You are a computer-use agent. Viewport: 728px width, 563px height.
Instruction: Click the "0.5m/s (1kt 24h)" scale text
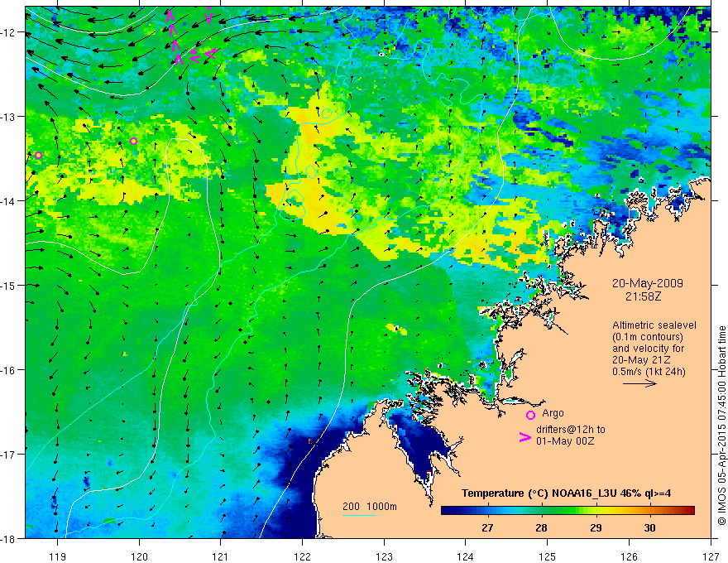pyautogui.click(x=649, y=372)
